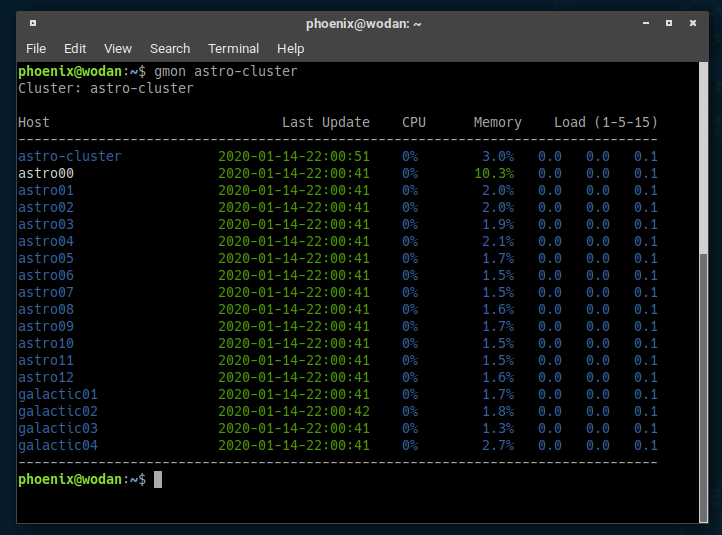Viewport: 722px width, 535px height.
Task: Click host name astro07
Action: click(x=46, y=292)
